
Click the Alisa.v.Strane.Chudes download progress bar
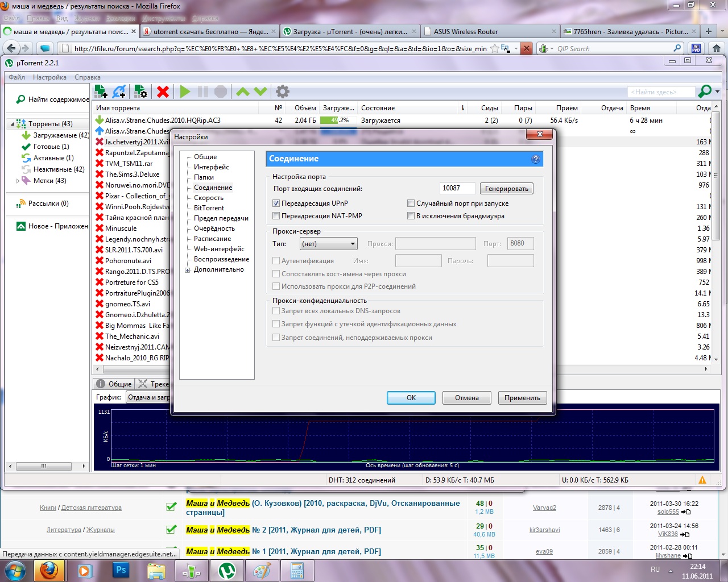point(339,120)
